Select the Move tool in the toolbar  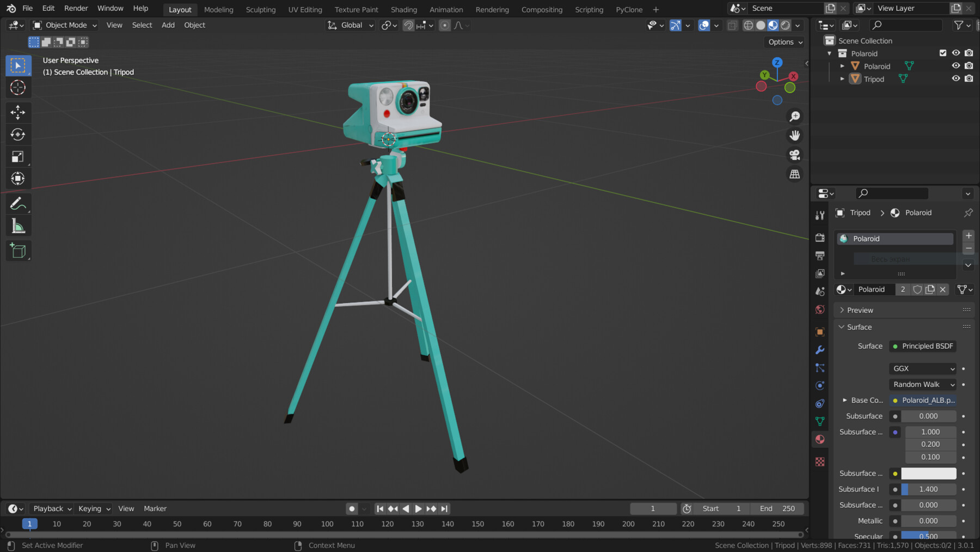[18, 112]
